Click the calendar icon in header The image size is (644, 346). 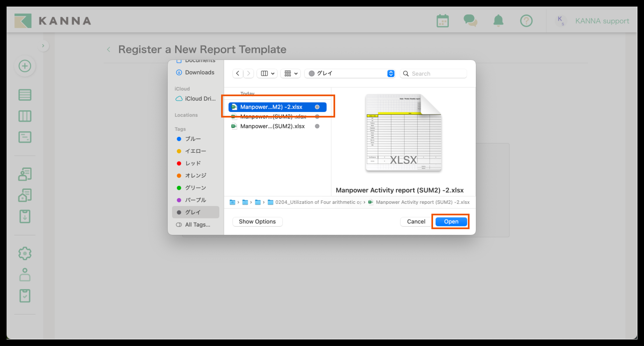442,21
